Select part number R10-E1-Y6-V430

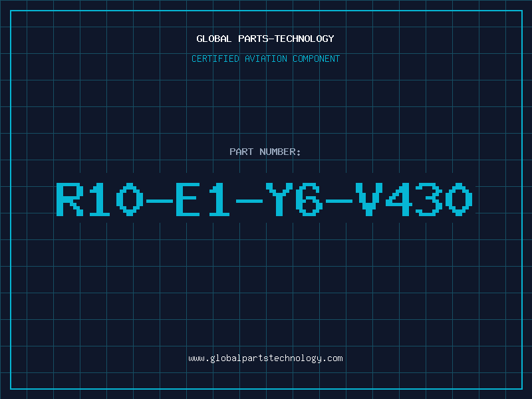pyautogui.click(x=264, y=199)
